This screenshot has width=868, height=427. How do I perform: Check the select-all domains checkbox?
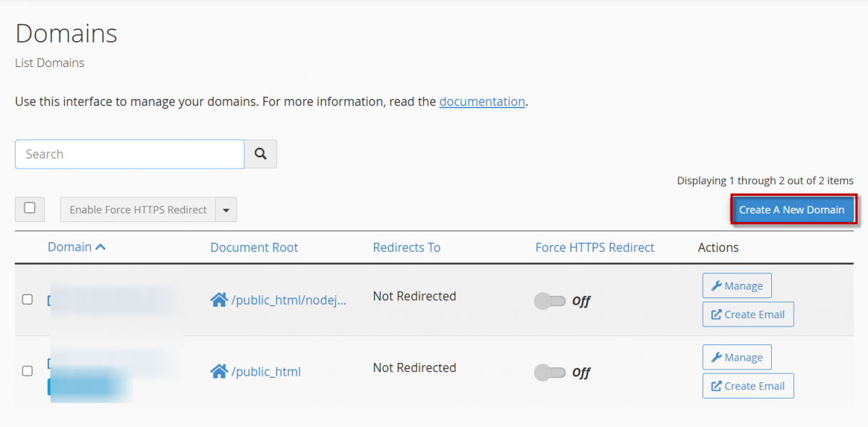(30, 209)
